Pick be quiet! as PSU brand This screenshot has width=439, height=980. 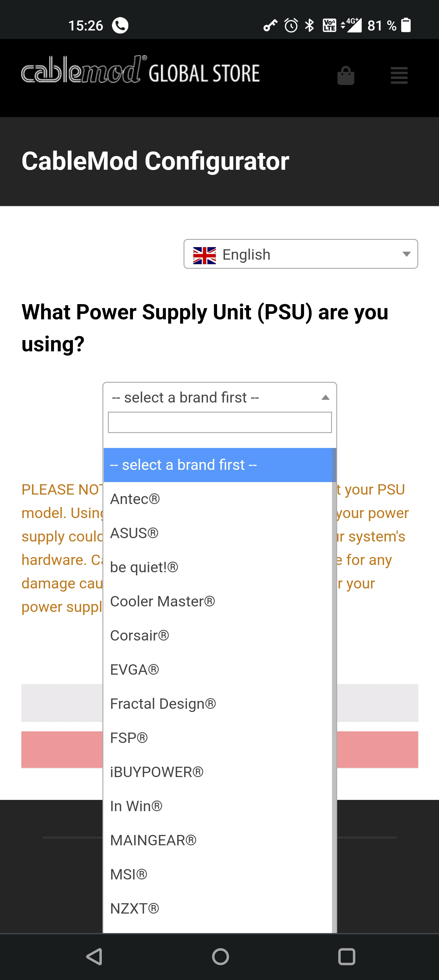click(x=144, y=567)
